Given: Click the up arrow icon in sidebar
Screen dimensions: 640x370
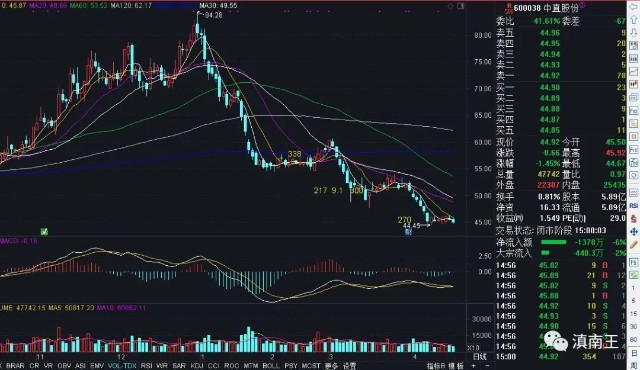Looking at the screenshot, I should click(x=633, y=20).
